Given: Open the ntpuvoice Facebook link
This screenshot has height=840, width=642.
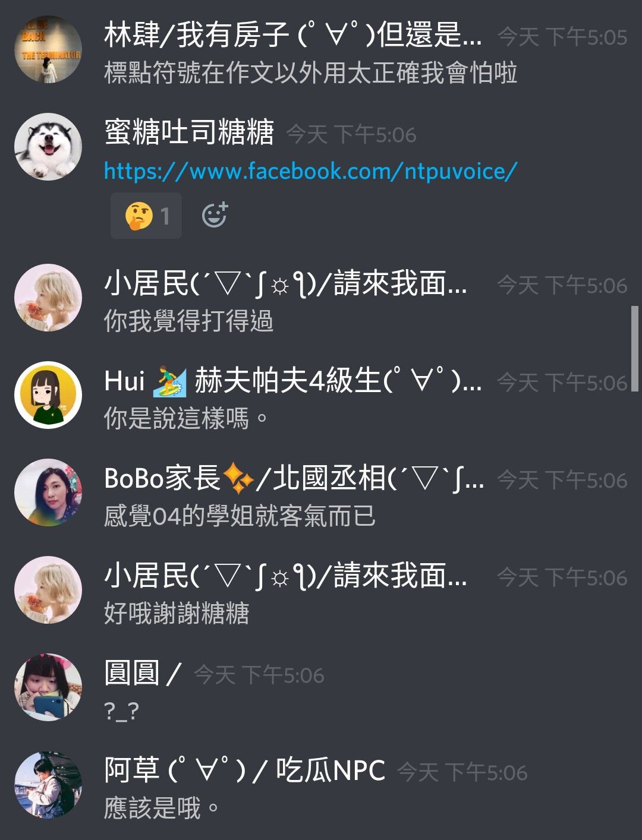Looking at the screenshot, I should [310, 171].
